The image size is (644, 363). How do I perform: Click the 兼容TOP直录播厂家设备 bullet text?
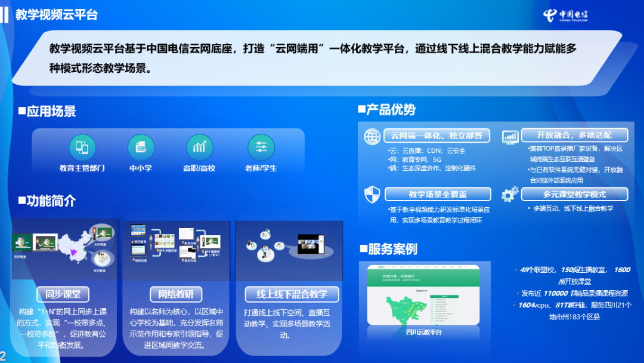pos(575,154)
